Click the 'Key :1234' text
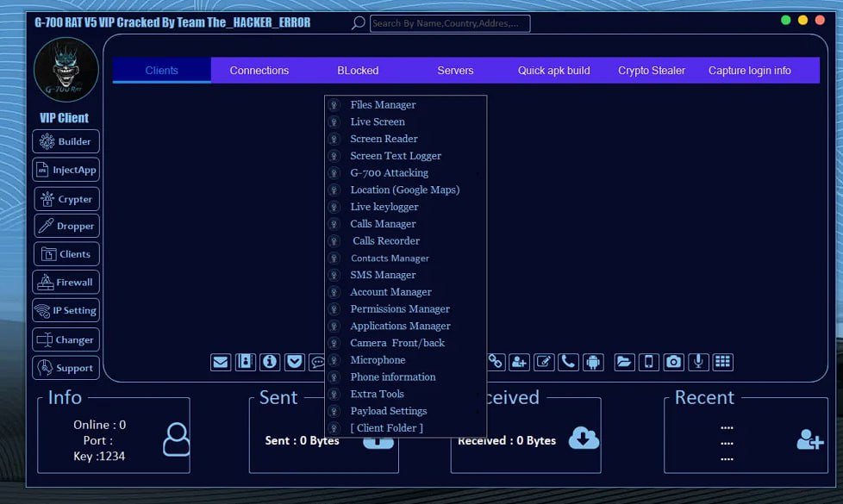Viewport: 843px width, 504px height. click(x=99, y=456)
